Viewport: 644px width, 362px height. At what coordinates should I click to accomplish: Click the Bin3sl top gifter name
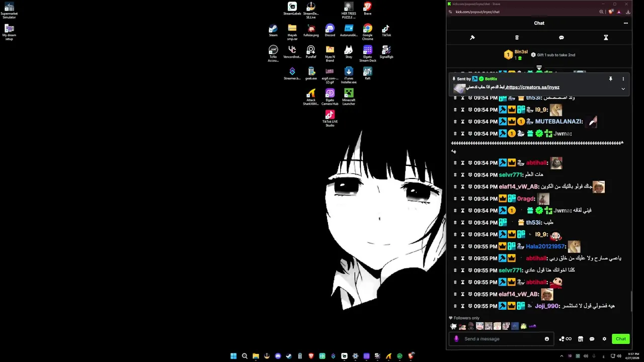[521, 52]
